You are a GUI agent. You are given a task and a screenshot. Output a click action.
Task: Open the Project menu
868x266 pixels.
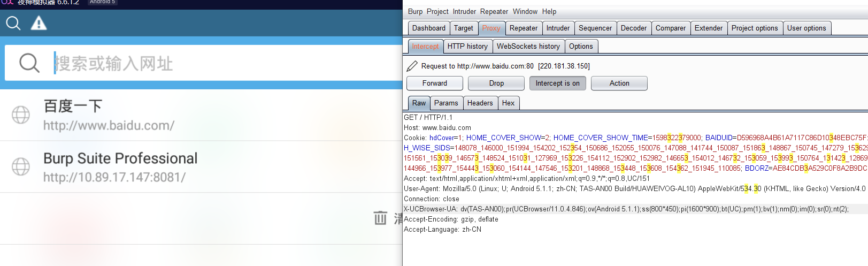click(x=437, y=11)
